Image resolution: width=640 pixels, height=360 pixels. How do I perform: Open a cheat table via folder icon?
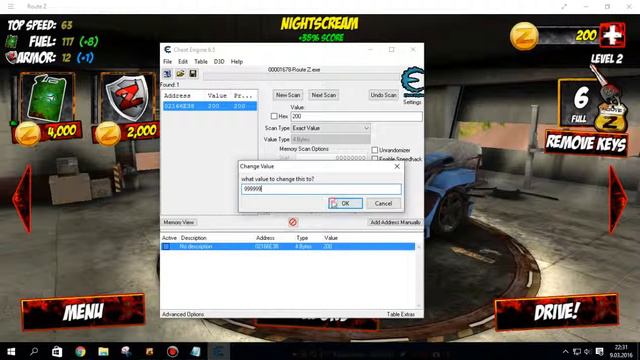(180, 74)
